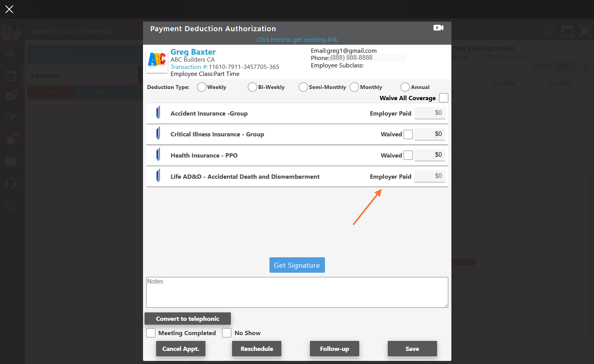The image size is (594, 364).
Task: Click the calendar icon in the background calendar header
Action: click(567, 31)
